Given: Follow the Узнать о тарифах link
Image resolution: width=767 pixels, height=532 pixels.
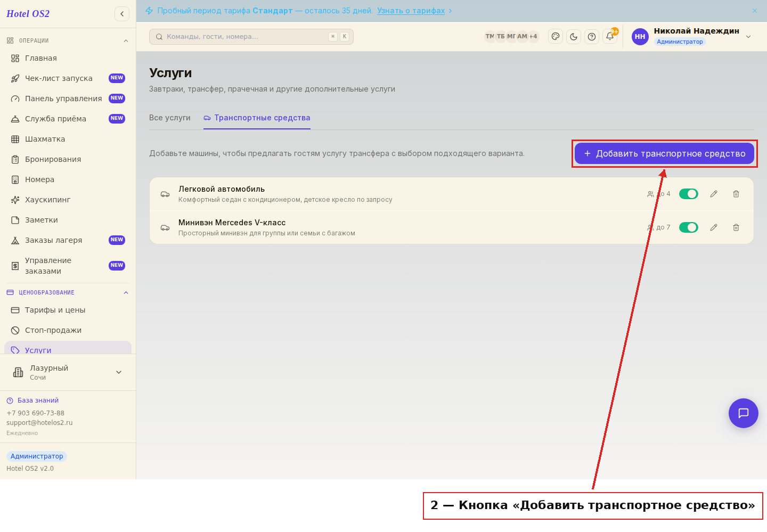Looking at the screenshot, I should coord(411,11).
